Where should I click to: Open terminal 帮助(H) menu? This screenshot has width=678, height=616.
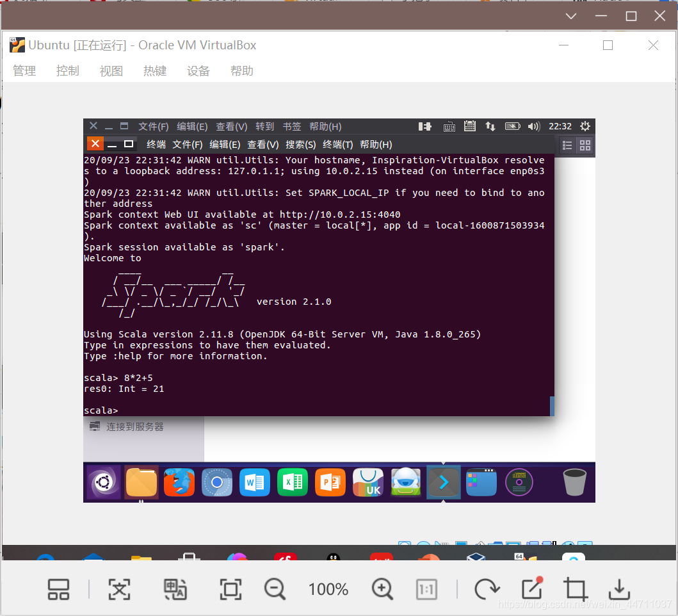coord(376,145)
